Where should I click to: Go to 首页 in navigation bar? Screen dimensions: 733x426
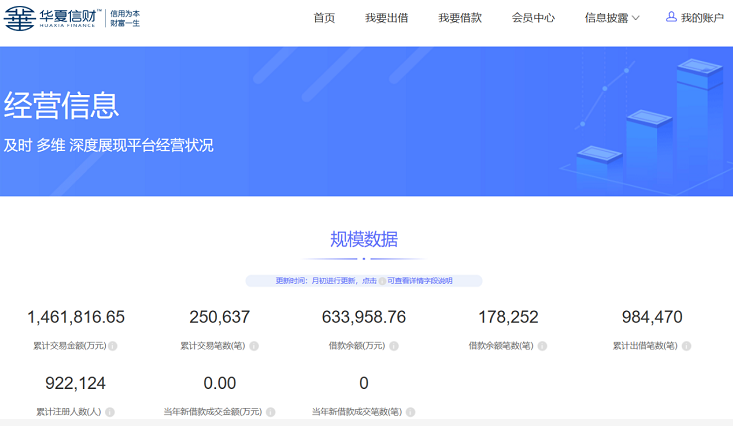[324, 18]
